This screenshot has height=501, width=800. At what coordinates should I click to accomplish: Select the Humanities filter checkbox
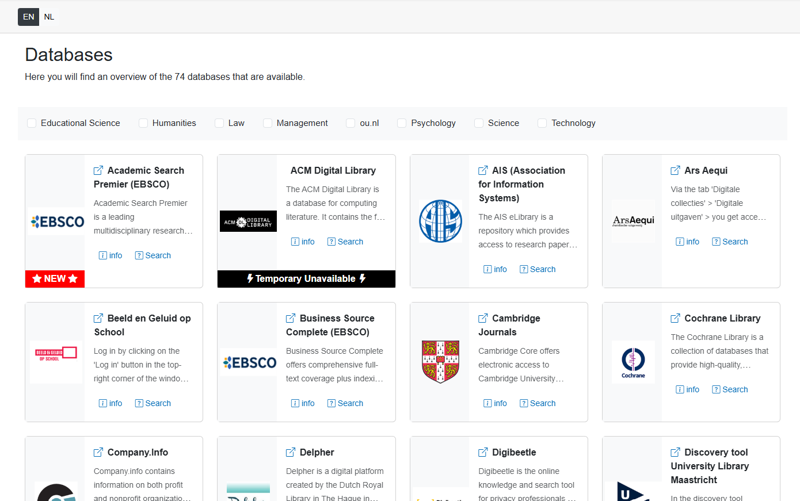click(x=143, y=123)
